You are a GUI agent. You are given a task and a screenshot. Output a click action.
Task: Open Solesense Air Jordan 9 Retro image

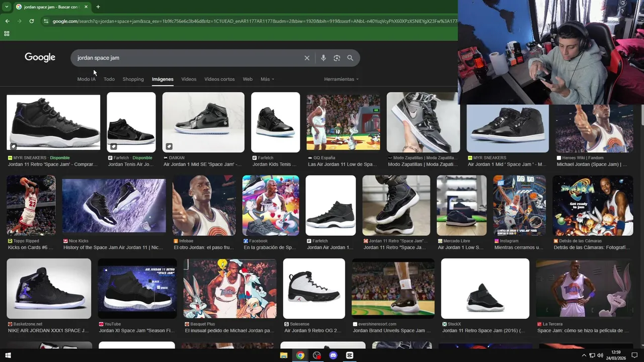(314, 289)
